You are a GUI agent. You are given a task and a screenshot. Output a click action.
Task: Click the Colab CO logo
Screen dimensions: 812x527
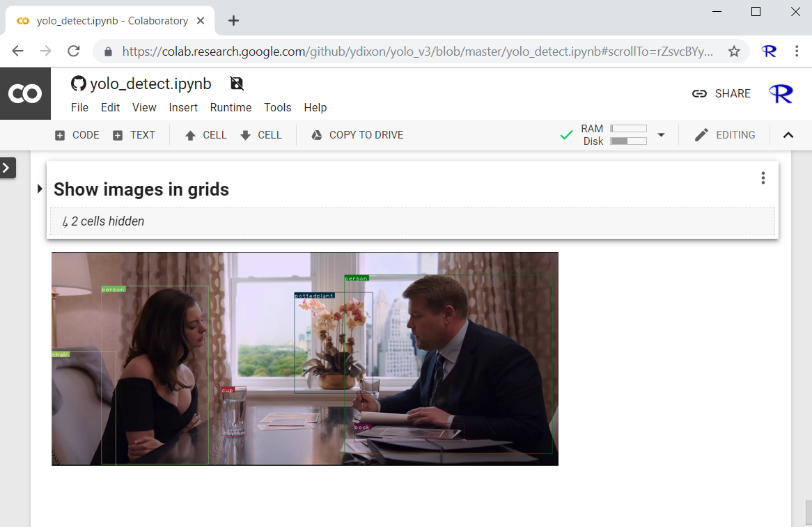pos(25,94)
